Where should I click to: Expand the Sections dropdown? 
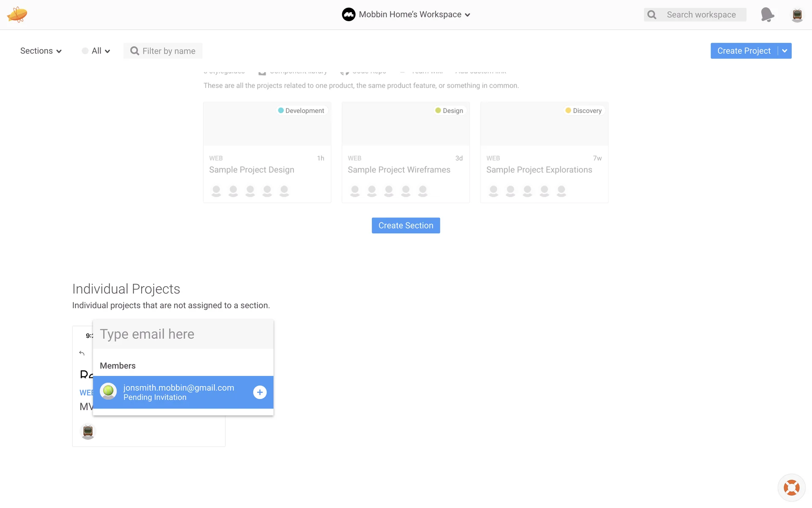pyautogui.click(x=41, y=51)
